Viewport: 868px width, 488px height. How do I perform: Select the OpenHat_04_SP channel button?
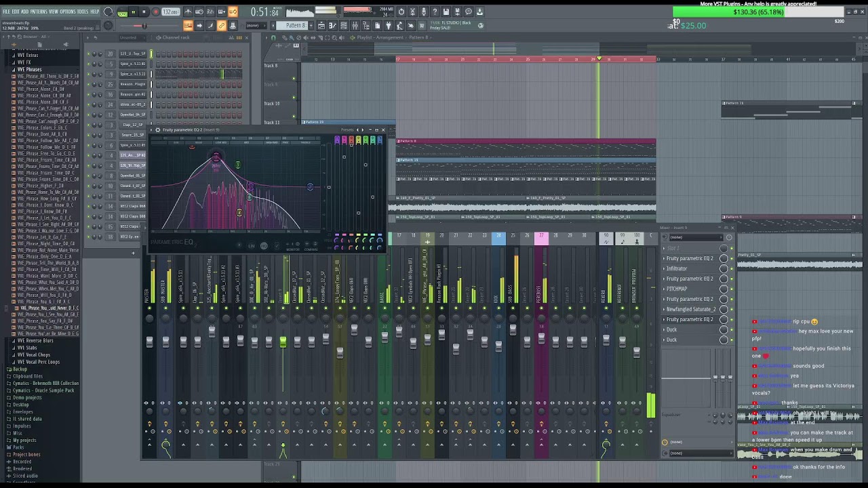133,115
